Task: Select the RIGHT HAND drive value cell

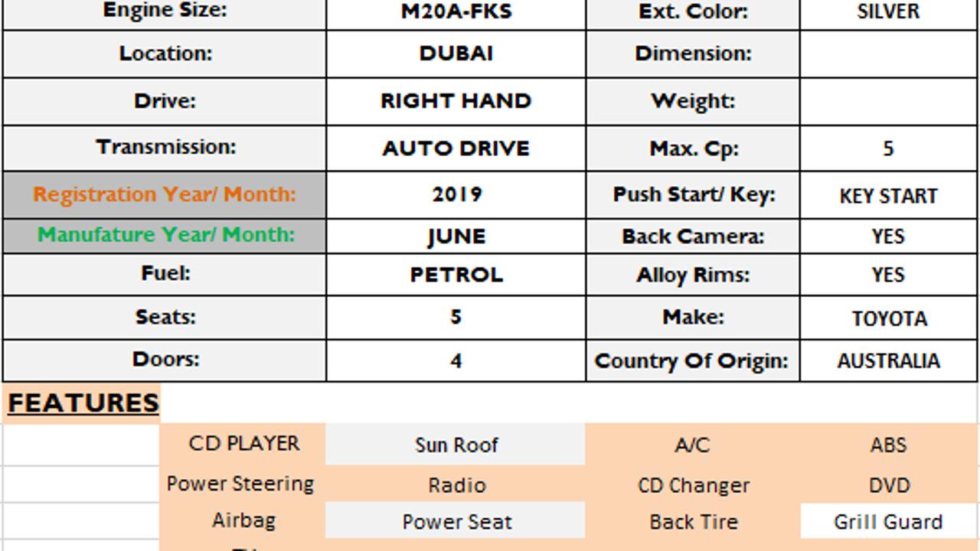Action: point(456,102)
